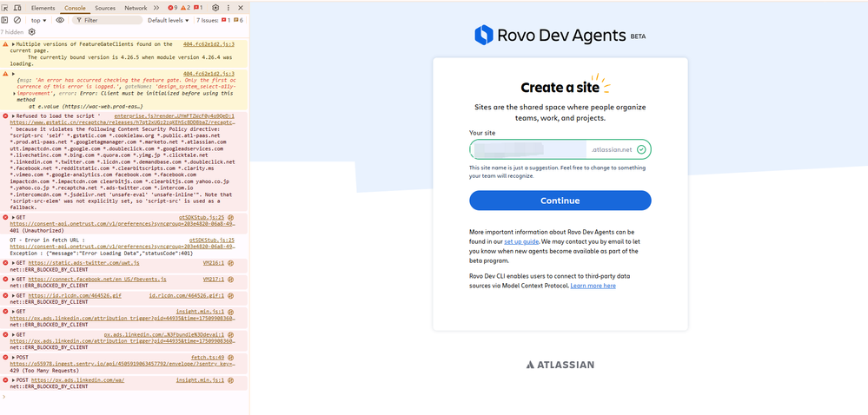
Task: Click the '7 hidden' messages label
Action: click(x=11, y=32)
